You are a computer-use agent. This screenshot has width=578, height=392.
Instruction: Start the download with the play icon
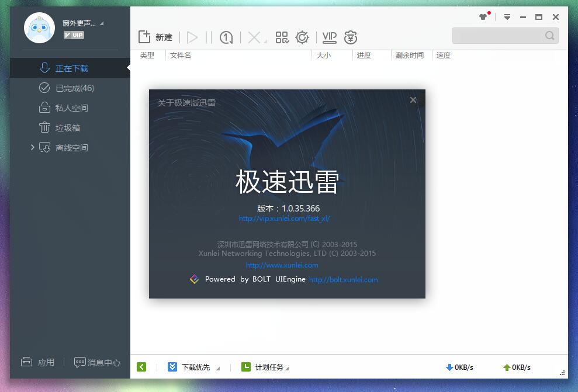(192, 37)
